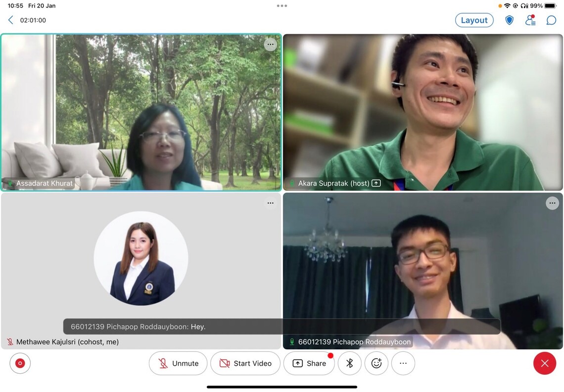Open more options on Assadarat Khurat's video

pos(270,45)
